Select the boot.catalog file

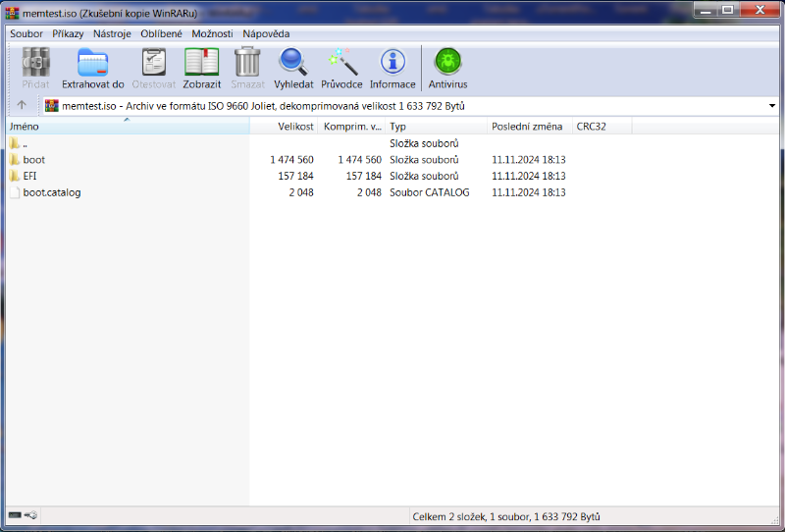(x=51, y=192)
